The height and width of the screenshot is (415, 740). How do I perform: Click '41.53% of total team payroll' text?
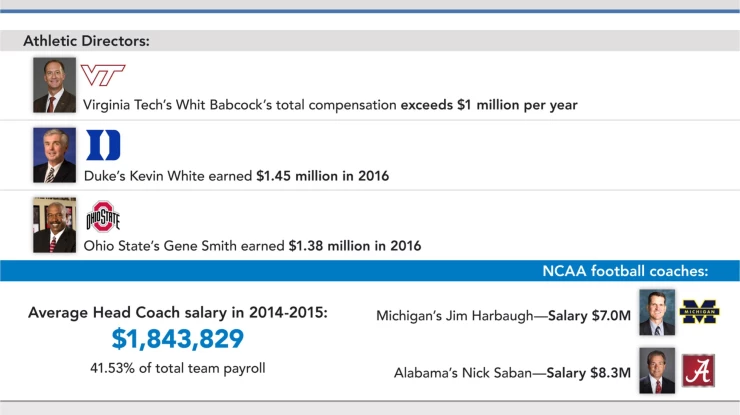point(177,368)
